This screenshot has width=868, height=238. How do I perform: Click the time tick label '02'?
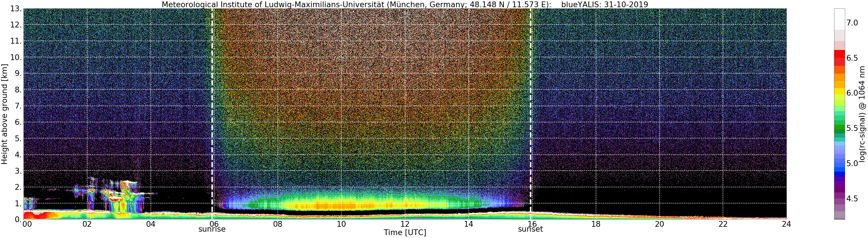[87, 224]
